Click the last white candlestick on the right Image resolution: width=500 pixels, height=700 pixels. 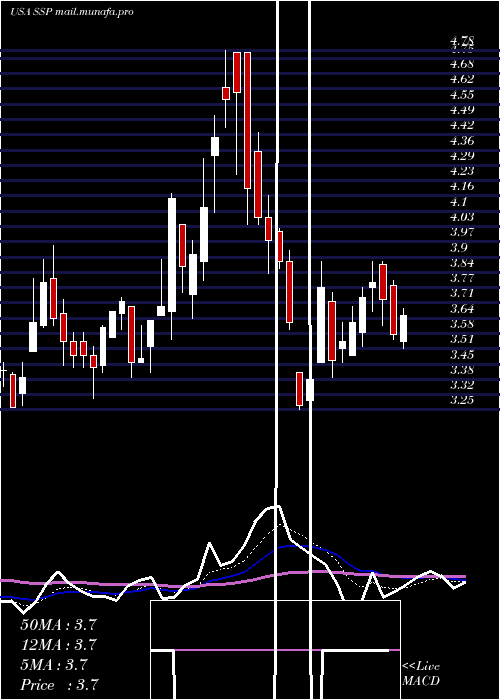coord(404,329)
